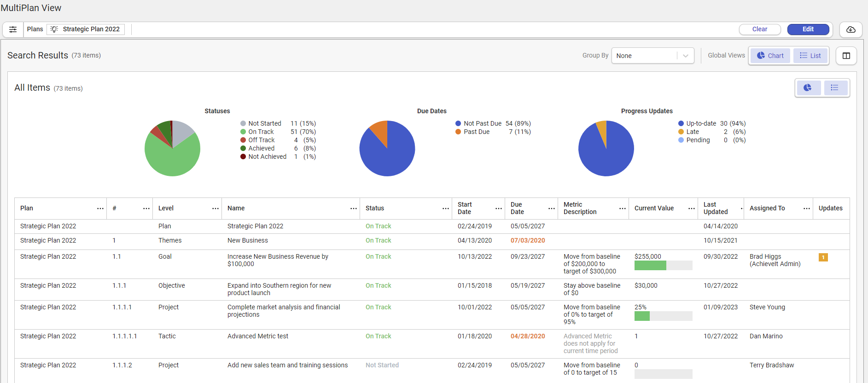Select the Global Views Chart tab
The image size is (868, 383).
(770, 56)
